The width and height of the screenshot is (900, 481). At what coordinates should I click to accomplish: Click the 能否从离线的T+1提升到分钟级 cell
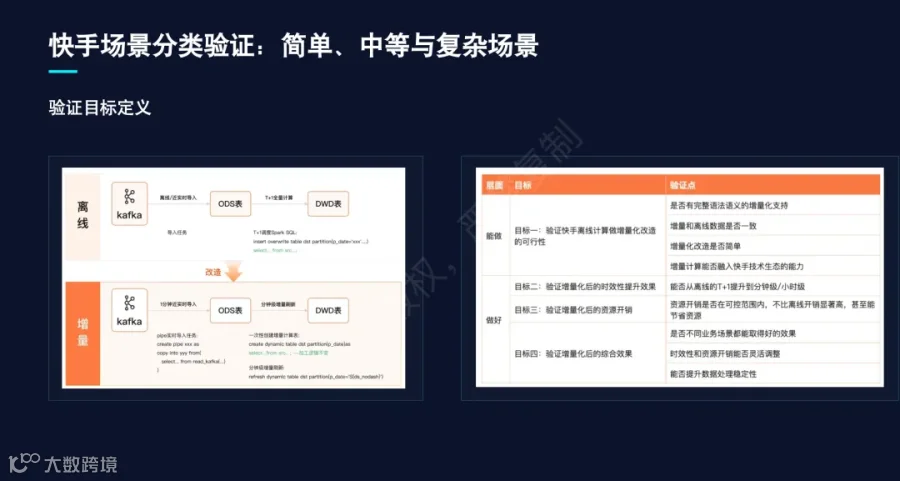point(773,286)
